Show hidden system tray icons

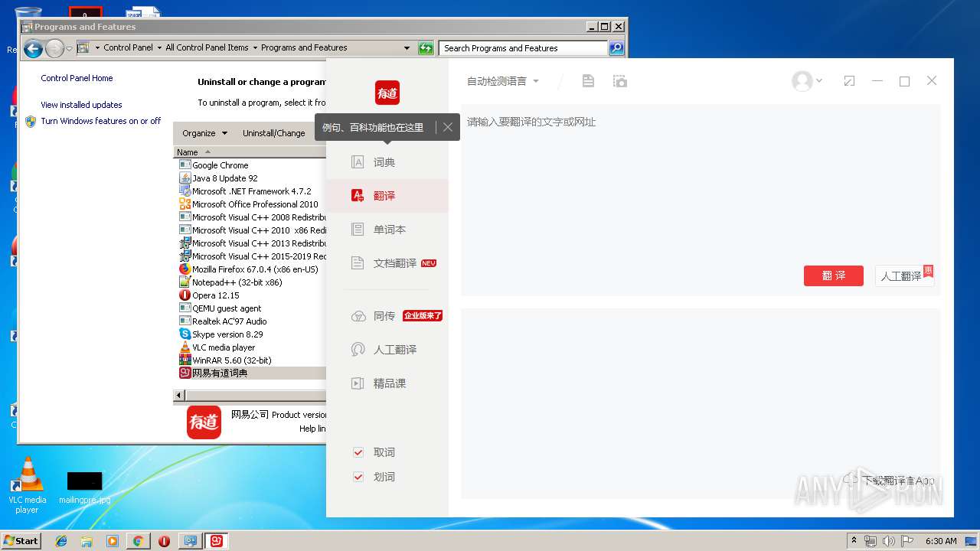(x=854, y=541)
